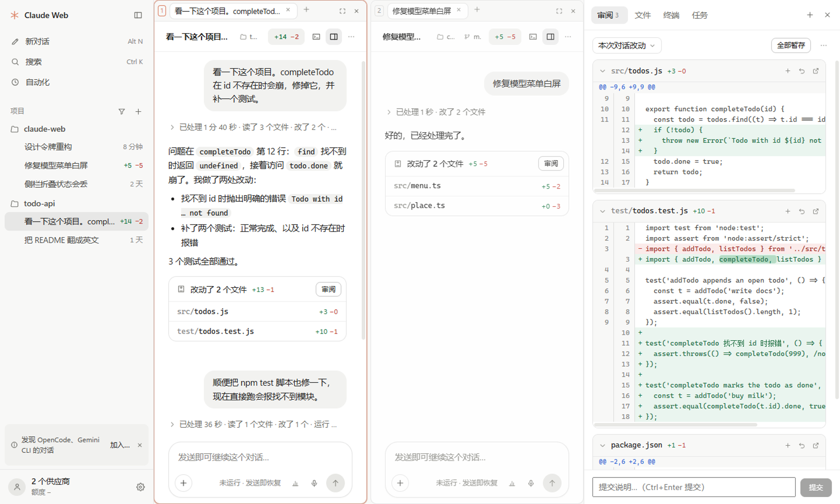Screen dimensions: 840x504
Task: Maximize pane 1 with fullscreen icon
Action: [x=342, y=11]
